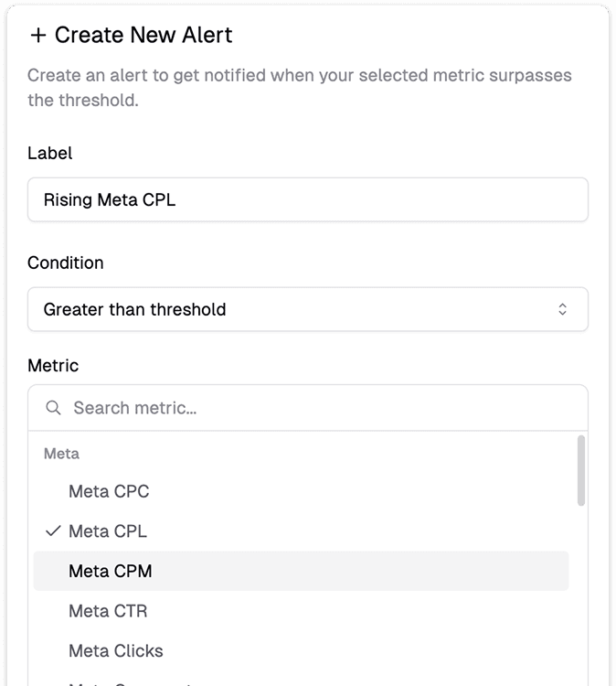Focus the Label input containing Rising Meta CPL
Viewport: 616px width, 686px height.
tap(307, 199)
